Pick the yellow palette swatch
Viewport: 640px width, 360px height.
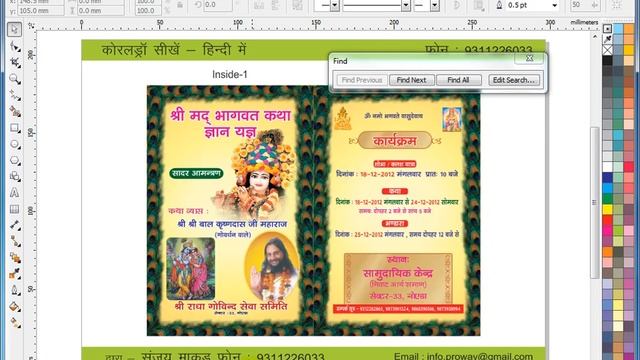point(607,209)
